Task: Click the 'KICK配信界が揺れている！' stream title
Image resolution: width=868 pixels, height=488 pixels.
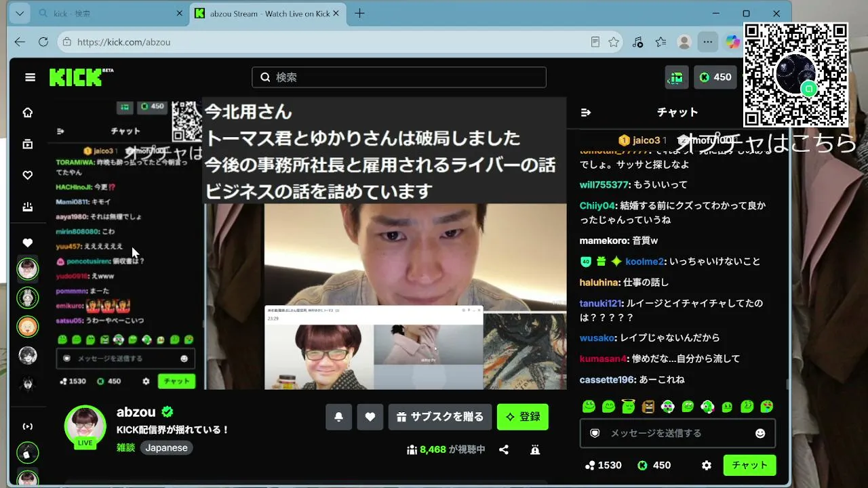Action: [173, 430]
